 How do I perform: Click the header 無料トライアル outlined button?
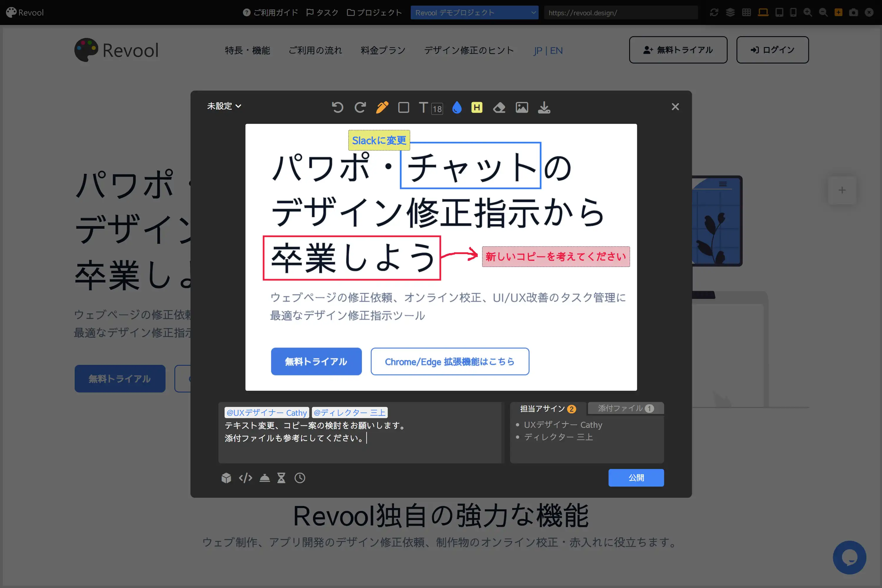[678, 50]
